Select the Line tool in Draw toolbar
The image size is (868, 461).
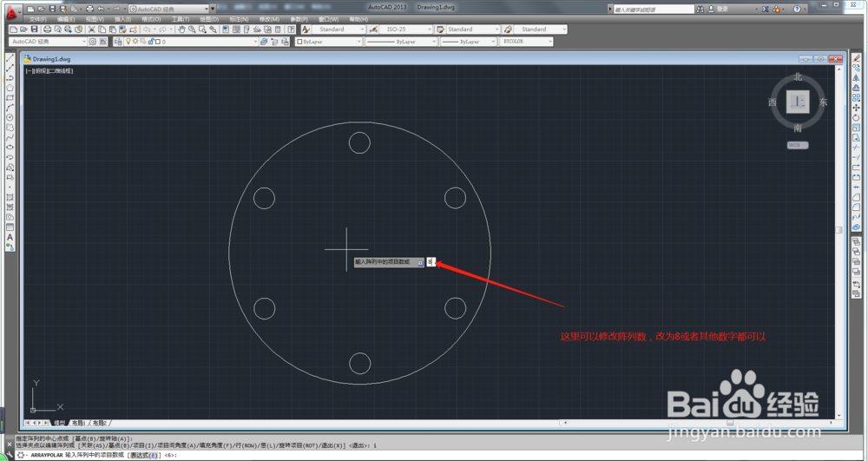[x=10, y=58]
